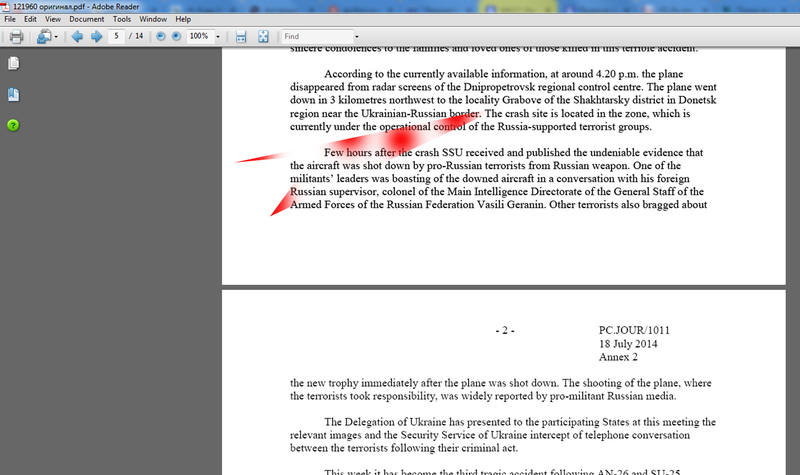Click the 'Annex 2' header text
This screenshot has width=800, height=475.
(x=618, y=357)
